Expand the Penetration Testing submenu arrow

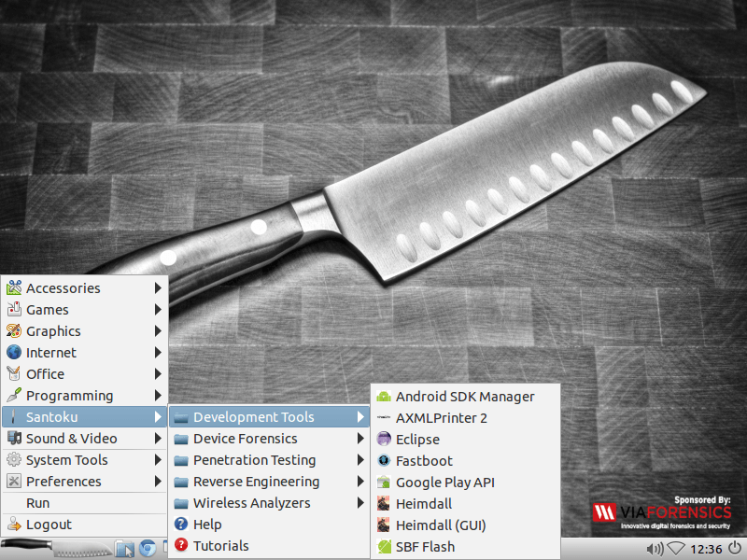click(360, 459)
